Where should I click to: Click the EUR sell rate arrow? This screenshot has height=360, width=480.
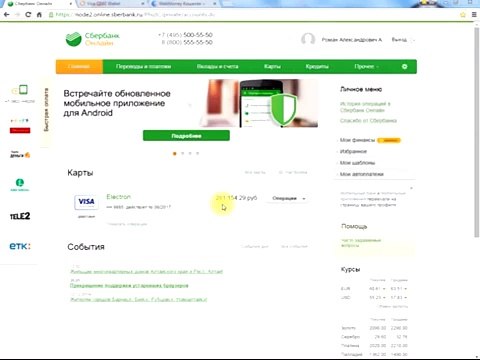click(406, 289)
